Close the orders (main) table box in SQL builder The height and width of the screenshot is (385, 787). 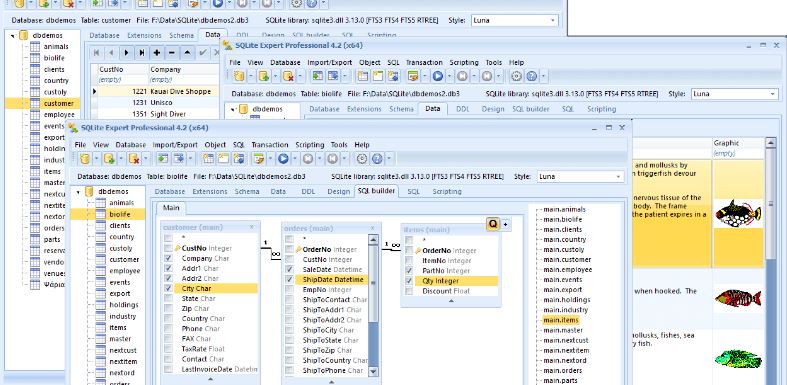coord(372,228)
